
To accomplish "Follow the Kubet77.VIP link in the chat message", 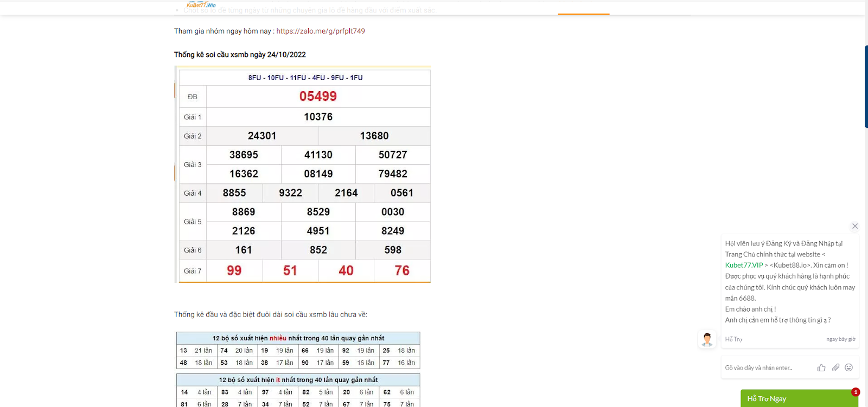I will point(744,265).
